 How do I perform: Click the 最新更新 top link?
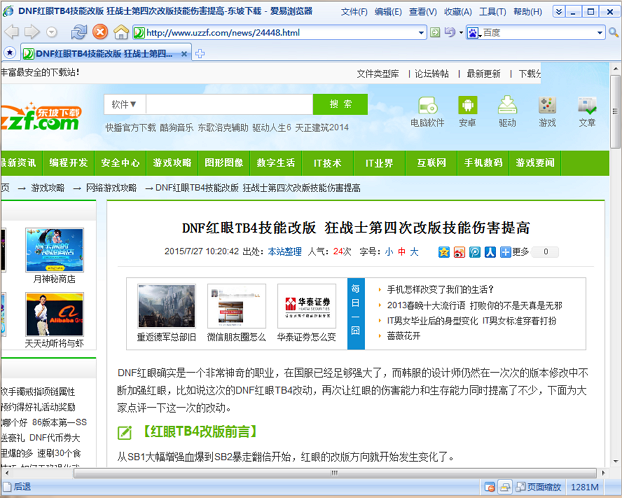click(483, 73)
